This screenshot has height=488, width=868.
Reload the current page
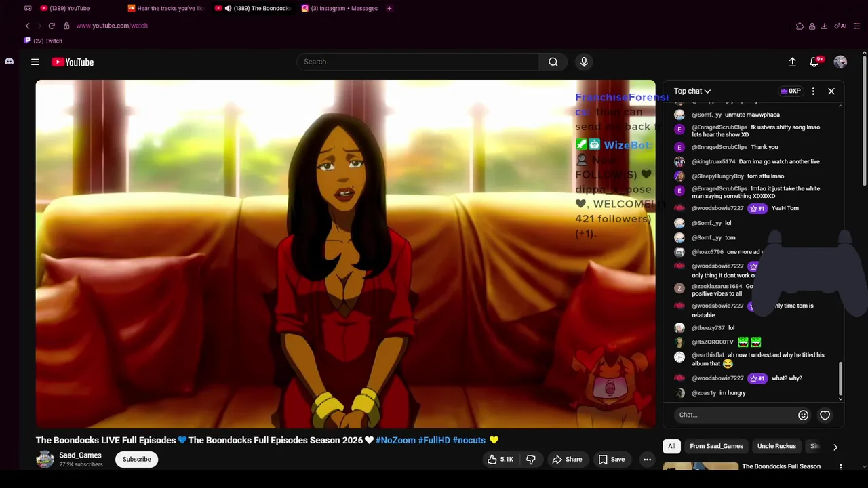52,26
